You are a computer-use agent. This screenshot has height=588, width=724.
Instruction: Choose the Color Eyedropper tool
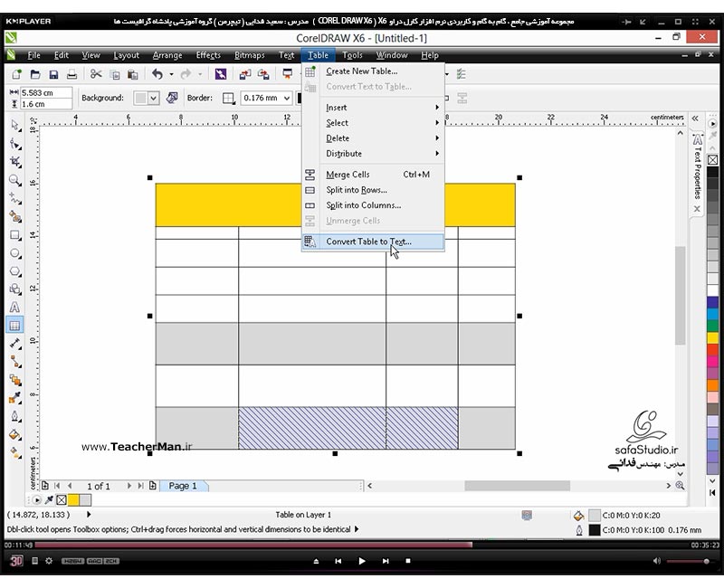(x=15, y=398)
